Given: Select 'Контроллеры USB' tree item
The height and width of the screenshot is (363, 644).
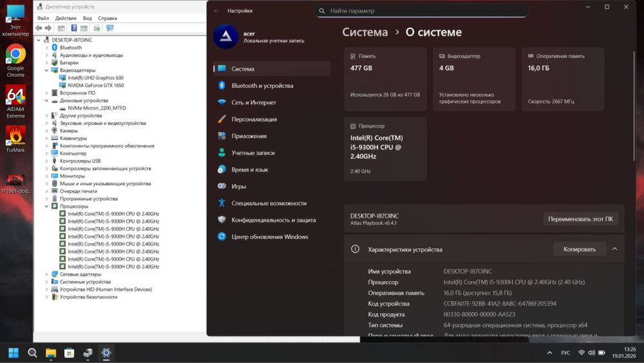Looking at the screenshot, I should [80, 161].
